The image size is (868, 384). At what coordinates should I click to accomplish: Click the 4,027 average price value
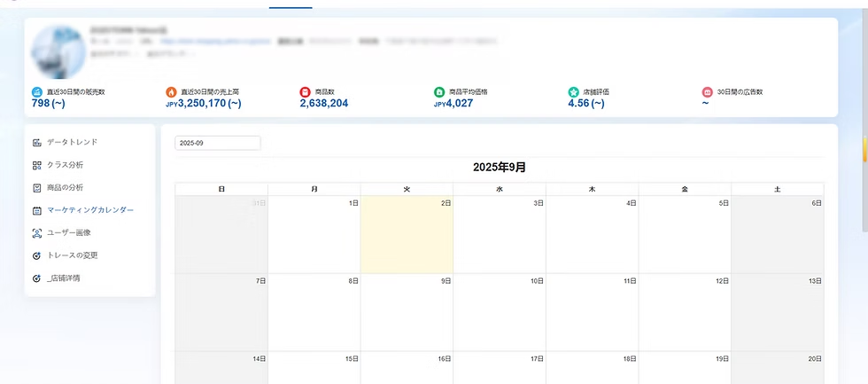click(460, 103)
